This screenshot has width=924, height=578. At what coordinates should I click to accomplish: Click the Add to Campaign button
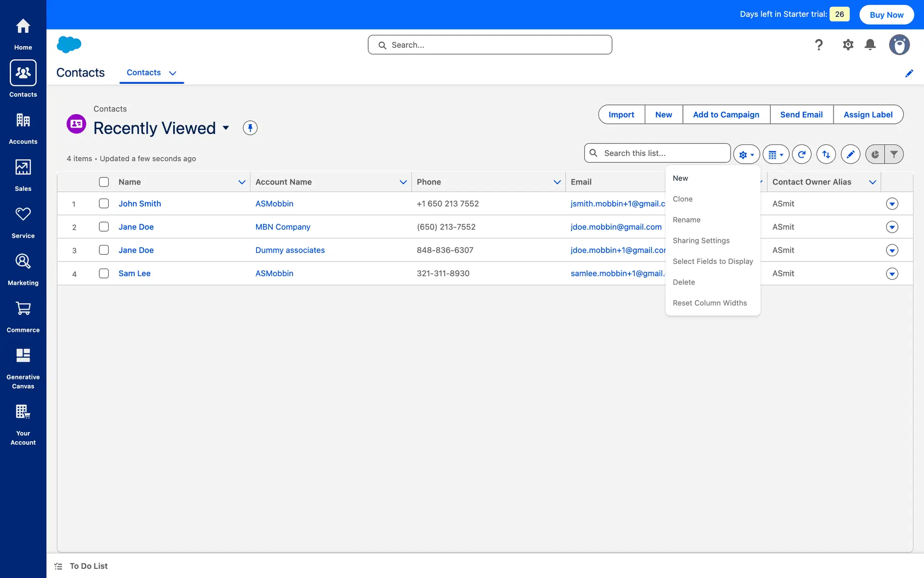coord(726,115)
